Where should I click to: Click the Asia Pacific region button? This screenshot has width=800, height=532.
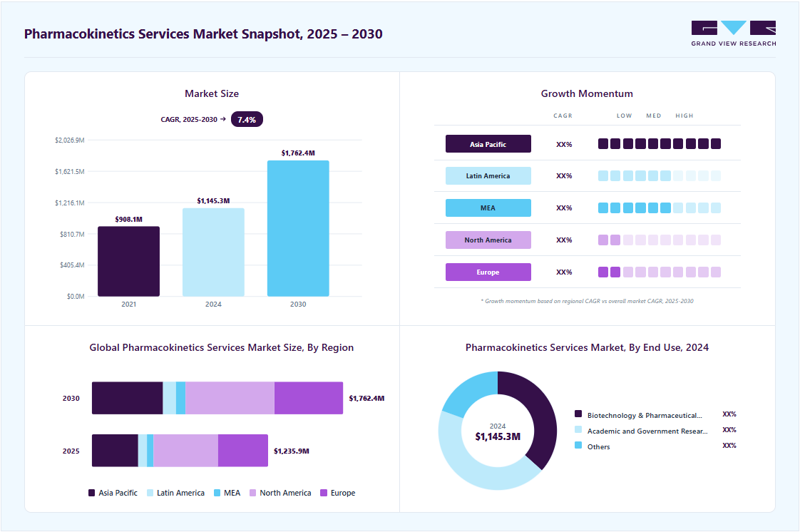click(x=488, y=144)
